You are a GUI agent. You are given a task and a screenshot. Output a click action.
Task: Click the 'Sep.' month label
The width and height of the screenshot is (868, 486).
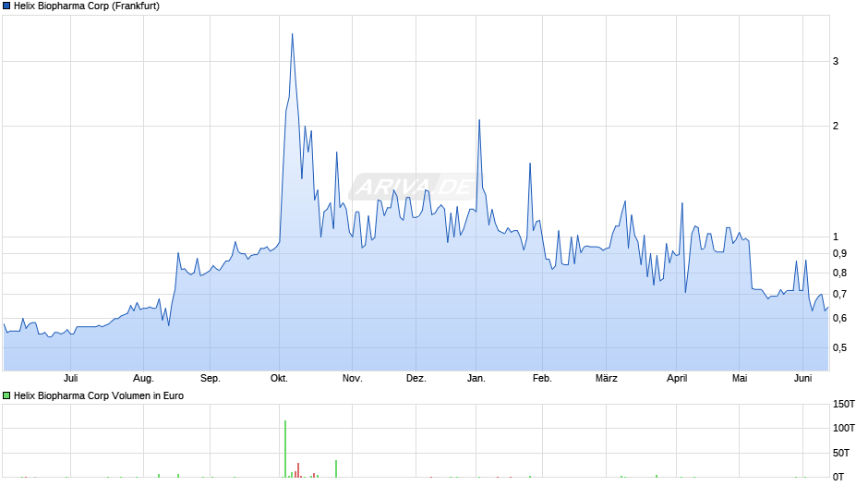[x=210, y=378]
